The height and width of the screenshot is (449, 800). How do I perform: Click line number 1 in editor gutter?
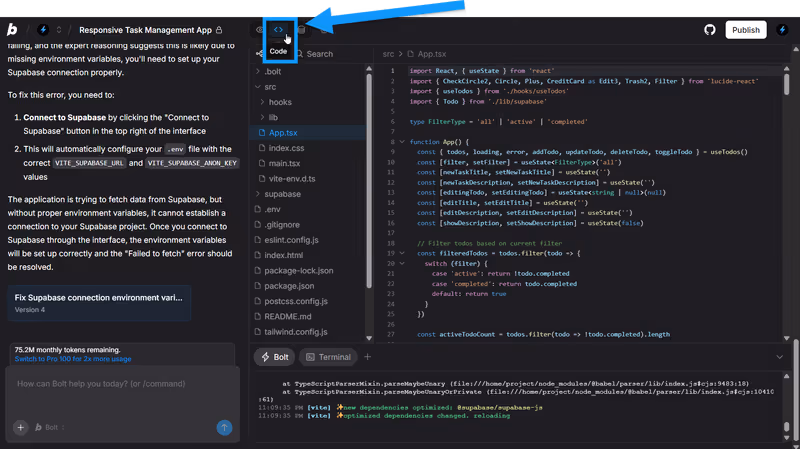point(392,71)
